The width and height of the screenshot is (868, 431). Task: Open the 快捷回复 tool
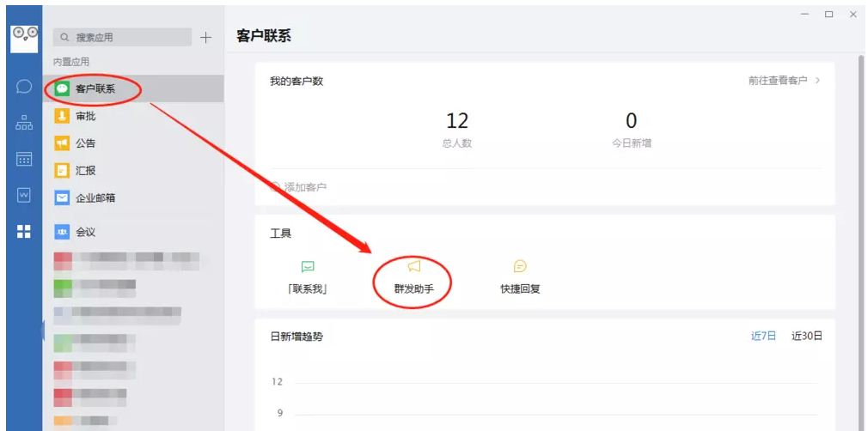click(x=520, y=277)
